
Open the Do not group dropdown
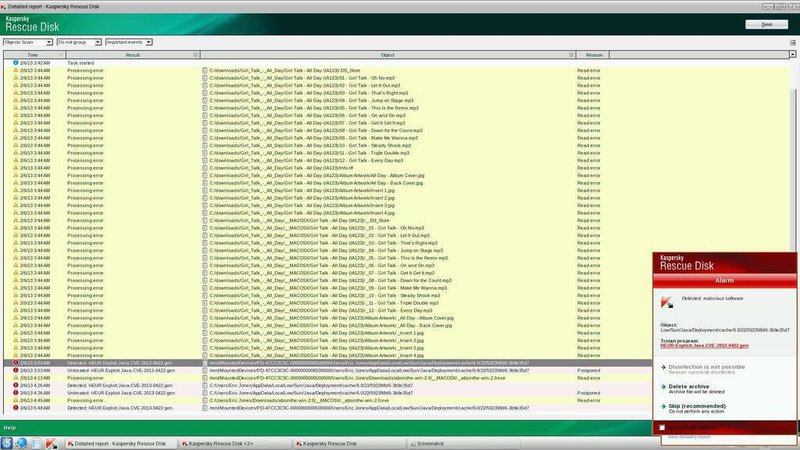pos(79,42)
